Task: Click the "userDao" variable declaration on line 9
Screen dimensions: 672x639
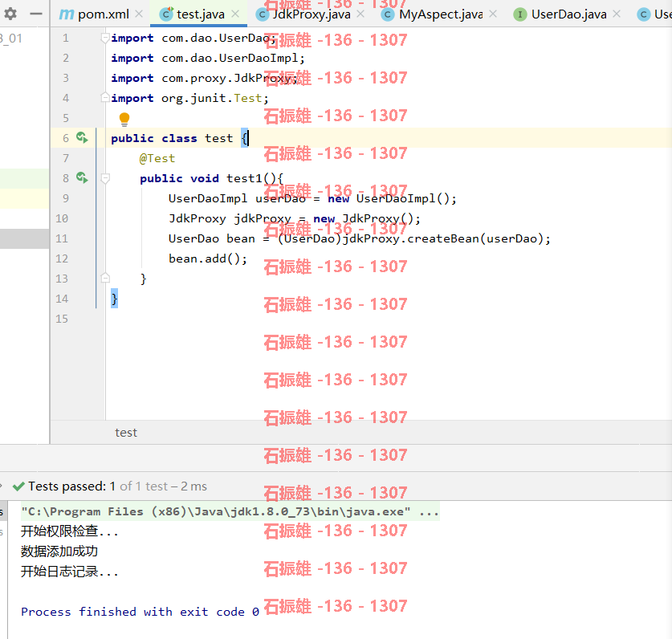Action: tap(280, 198)
